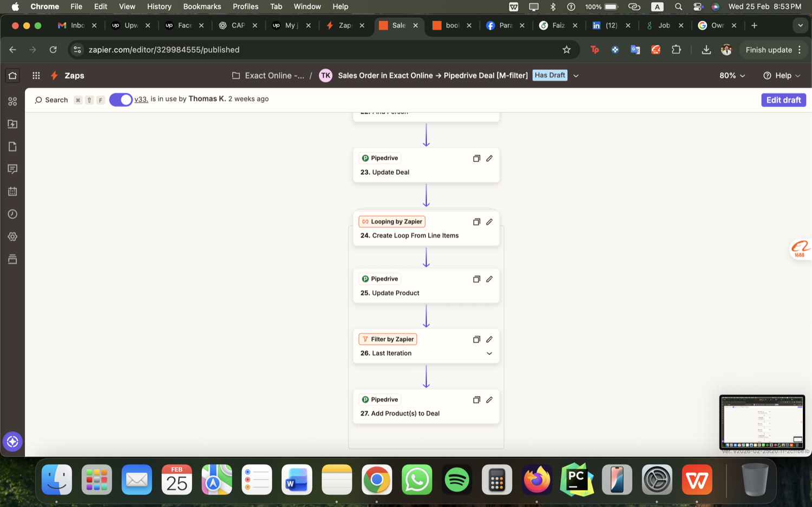Open the 80% zoom level dropdown

[732, 76]
